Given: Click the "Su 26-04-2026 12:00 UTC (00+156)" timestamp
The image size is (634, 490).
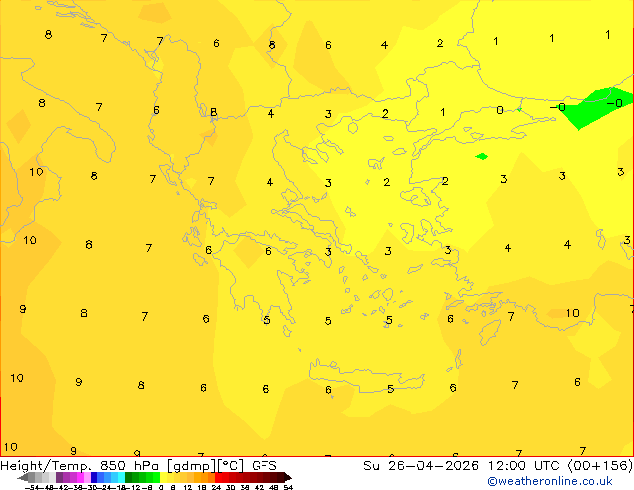Looking at the screenshot, I should pos(498,466).
